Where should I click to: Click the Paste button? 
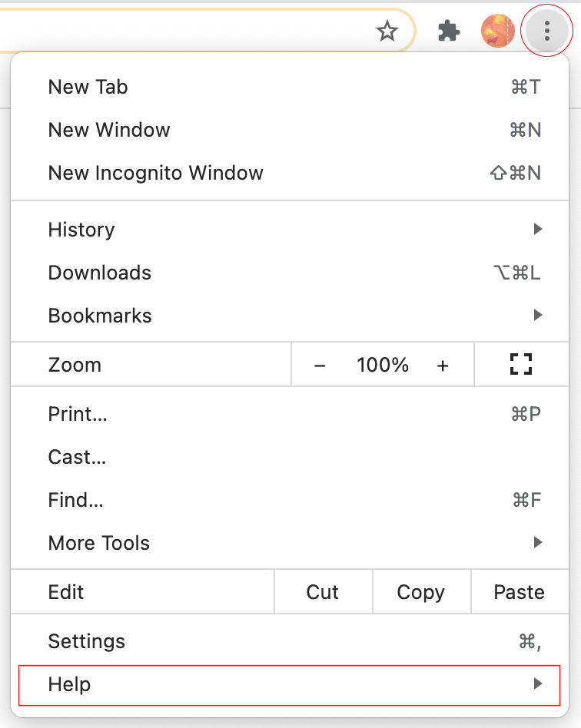520,591
